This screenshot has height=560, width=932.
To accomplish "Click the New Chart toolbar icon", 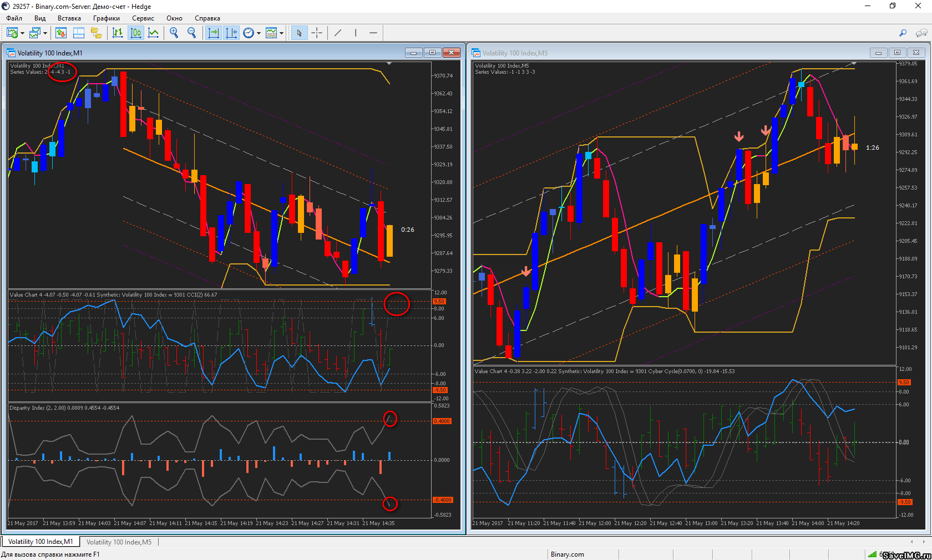I will point(12,33).
